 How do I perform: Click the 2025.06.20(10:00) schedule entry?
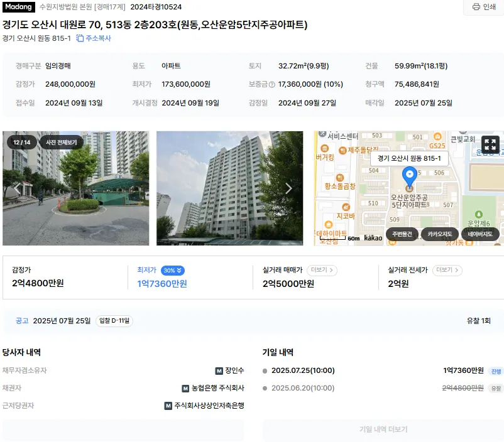303,389
